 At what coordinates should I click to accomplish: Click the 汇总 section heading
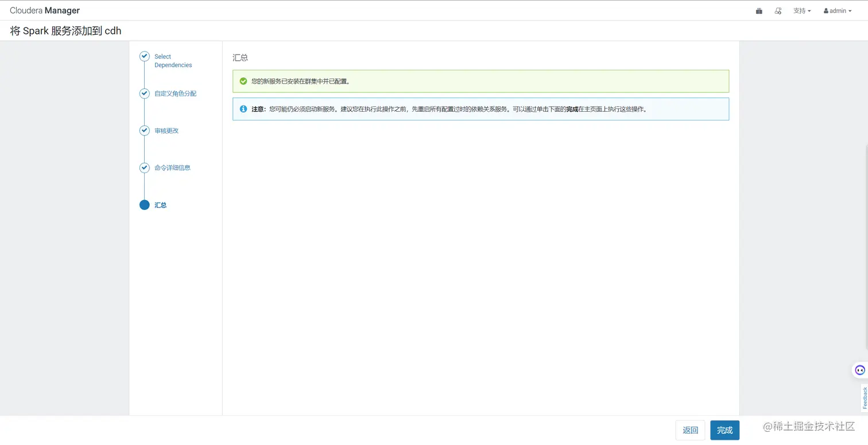pos(240,58)
